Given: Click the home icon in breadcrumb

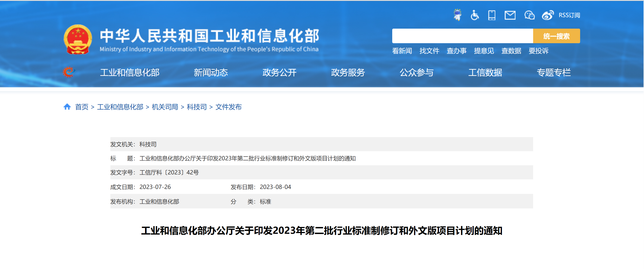Looking at the screenshot, I should click(67, 107).
